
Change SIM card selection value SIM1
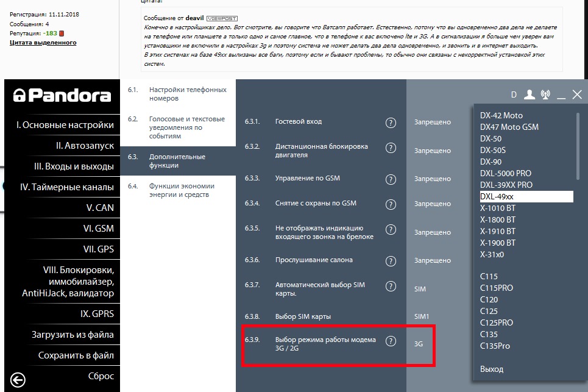tap(422, 317)
